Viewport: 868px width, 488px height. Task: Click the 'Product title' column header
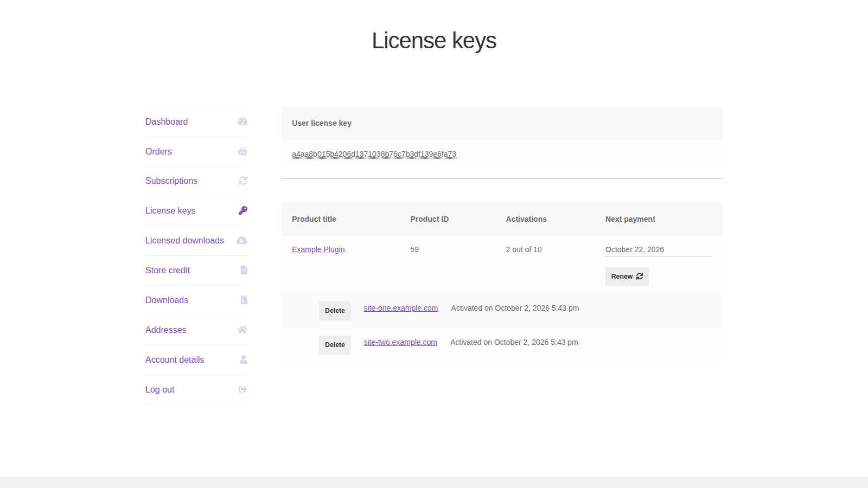[x=314, y=219]
